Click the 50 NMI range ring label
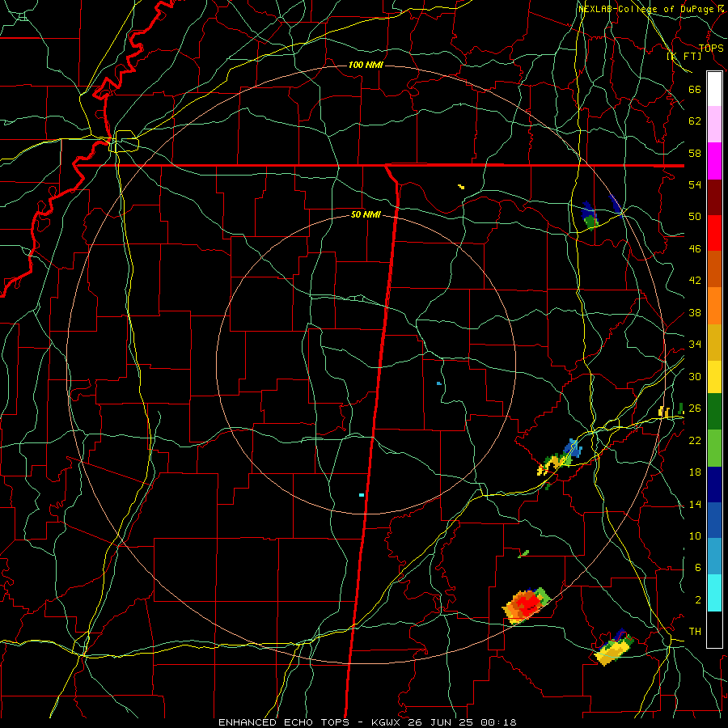The image size is (728, 728). pyautogui.click(x=366, y=214)
